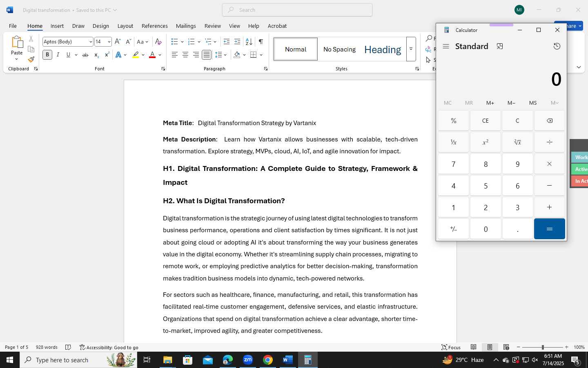Increase paragraph indent
588x368 pixels.
tap(237, 42)
